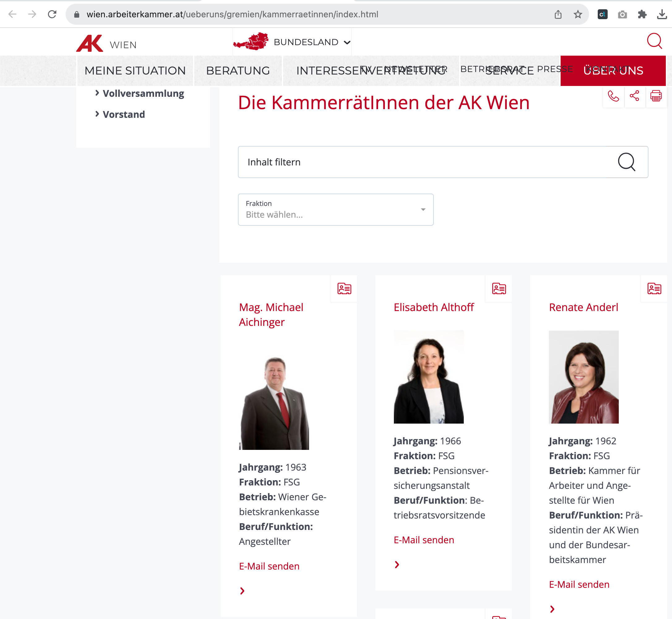Image resolution: width=672 pixels, height=619 pixels.
Task: Send an email to Renate Anderl
Action: [579, 584]
